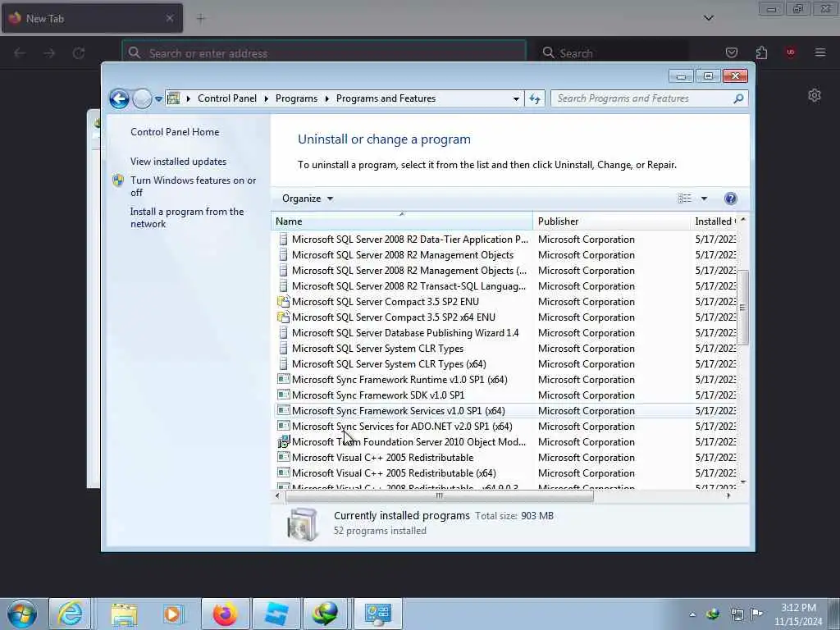Click the scroll right arrow of program list
Image resolution: width=840 pixels, height=630 pixels.
[x=728, y=496]
